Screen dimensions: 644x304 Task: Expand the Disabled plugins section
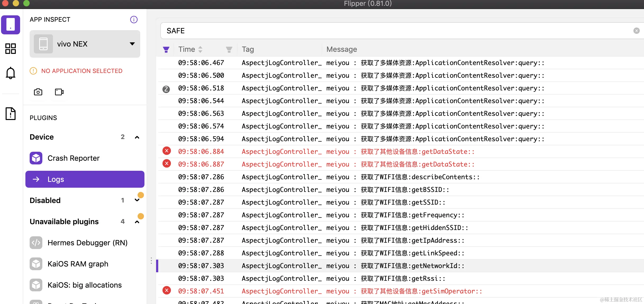137,200
